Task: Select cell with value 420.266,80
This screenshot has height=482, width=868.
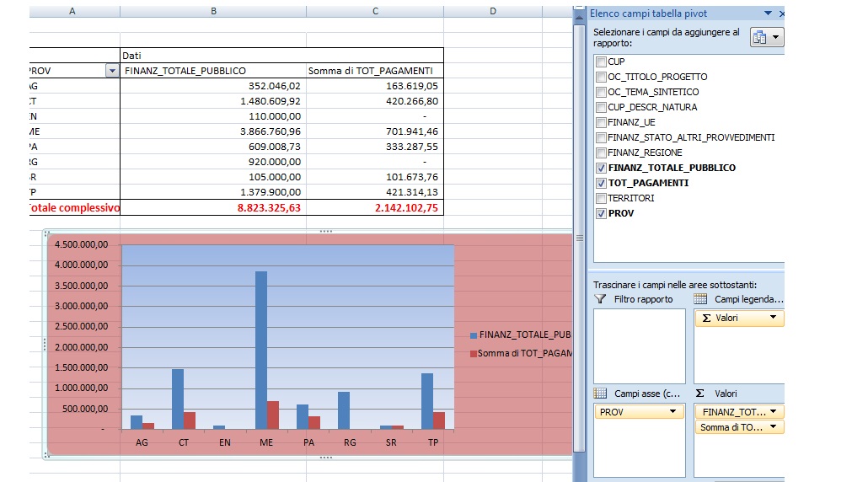Action: pyautogui.click(x=375, y=101)
